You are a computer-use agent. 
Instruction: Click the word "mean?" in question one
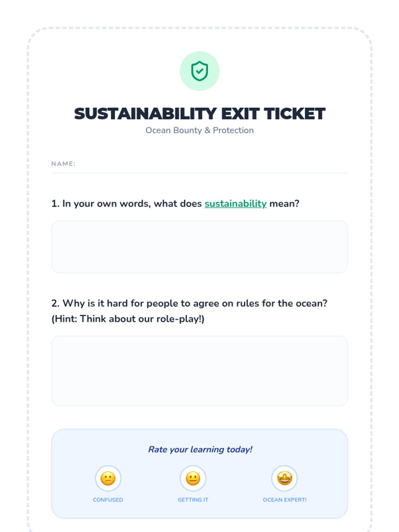284,203
